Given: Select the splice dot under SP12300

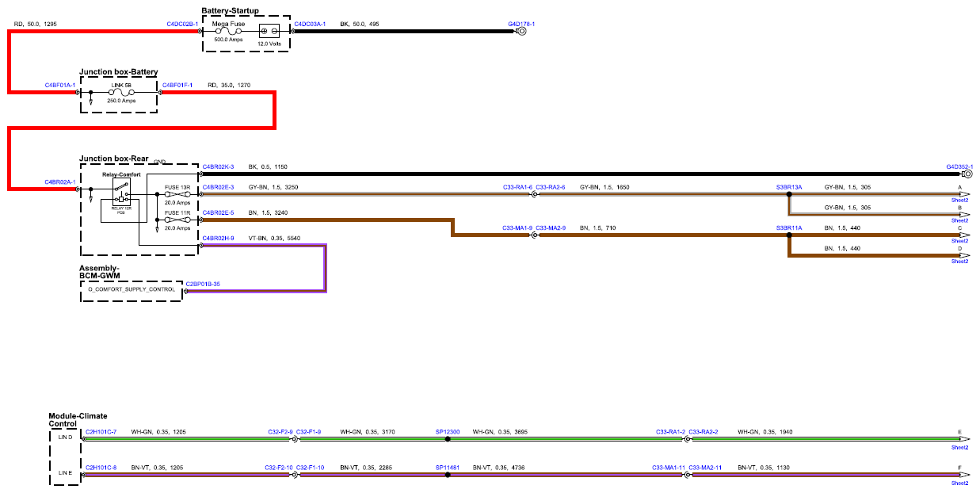Looking at the screenshot, I should [448, 438].
